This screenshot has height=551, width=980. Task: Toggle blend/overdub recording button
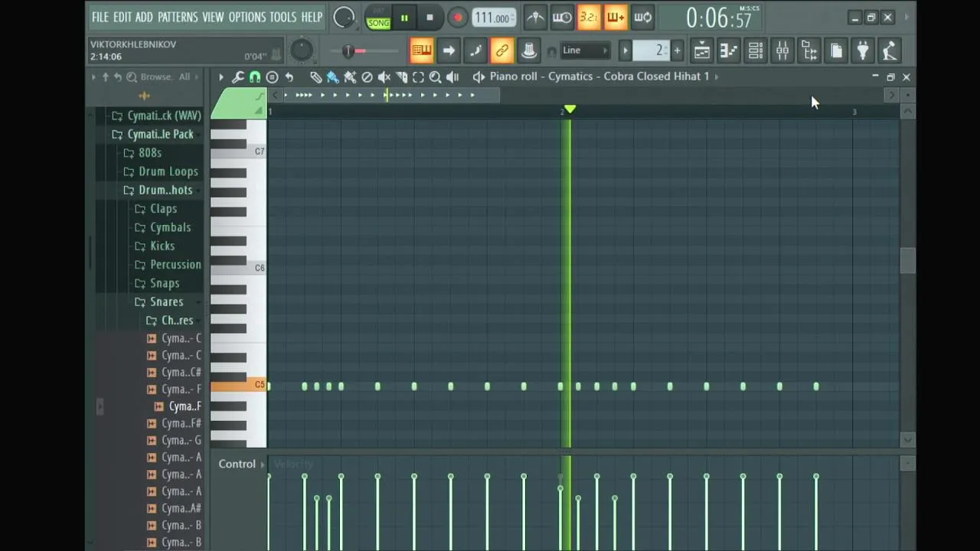pos(616,18)
